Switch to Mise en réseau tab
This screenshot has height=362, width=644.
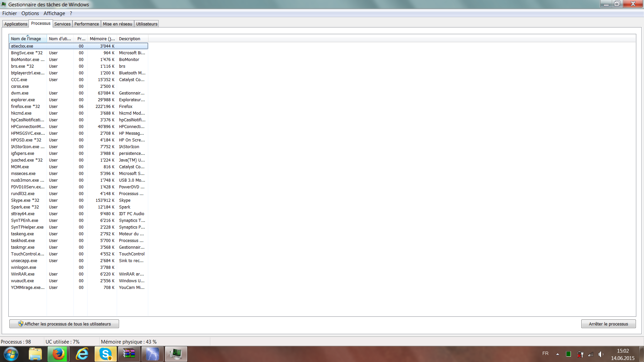pos(117,24)
